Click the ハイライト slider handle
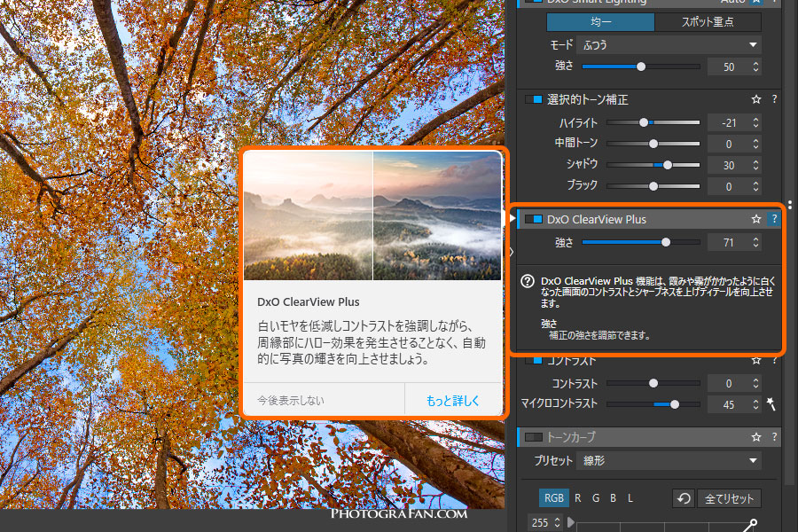Image resolution: width=798 pixels, height=532 pixels. [x=644, y=122]
